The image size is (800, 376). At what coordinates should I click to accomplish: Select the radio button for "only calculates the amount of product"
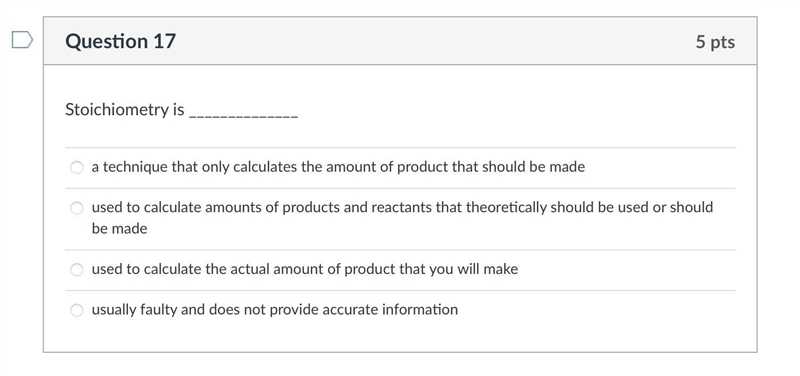(x=77, y=167)
